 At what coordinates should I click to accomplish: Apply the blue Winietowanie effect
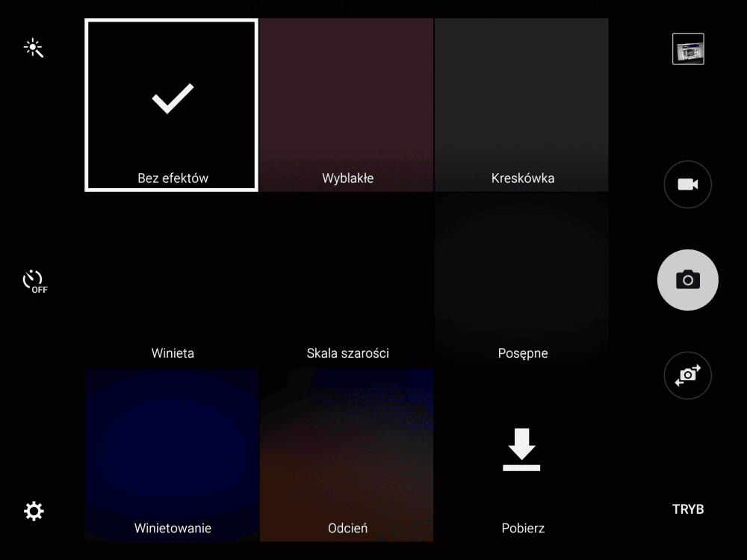click(x=172, y=455)
